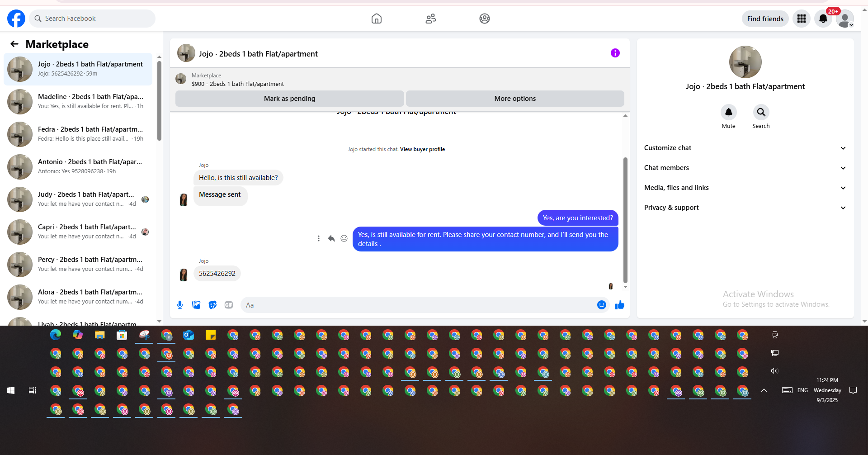The width and height of the screenshot is (868, 455).
Task: Go back using the Marketplace arrow
Action: pos(14,44)
